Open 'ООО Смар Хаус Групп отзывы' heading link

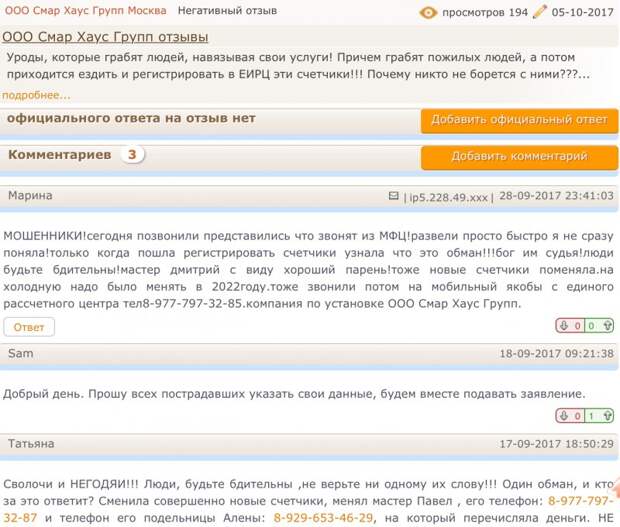105,37
